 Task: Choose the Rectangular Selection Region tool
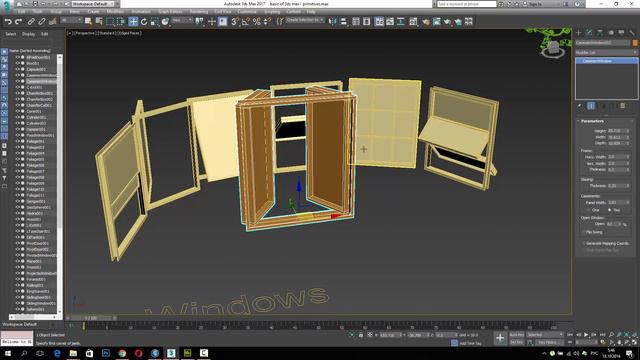point(110,22)
